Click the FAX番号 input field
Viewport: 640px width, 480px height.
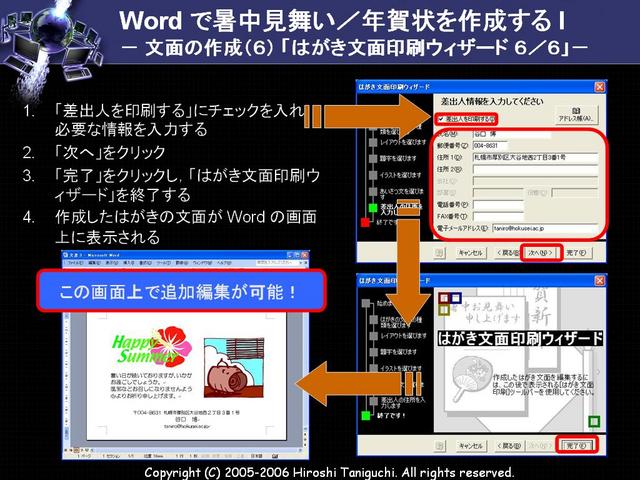click(498, 216)
